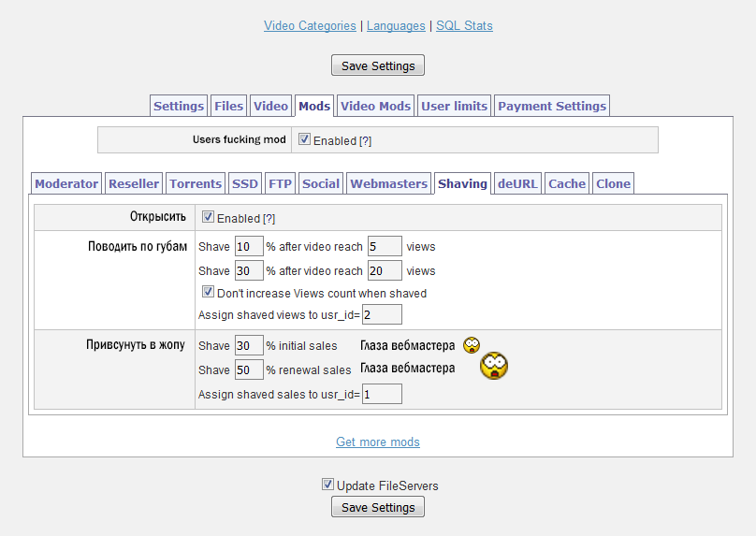
Task: Uncheck the Update FileServers checkbox
Action: coord(327,485)
